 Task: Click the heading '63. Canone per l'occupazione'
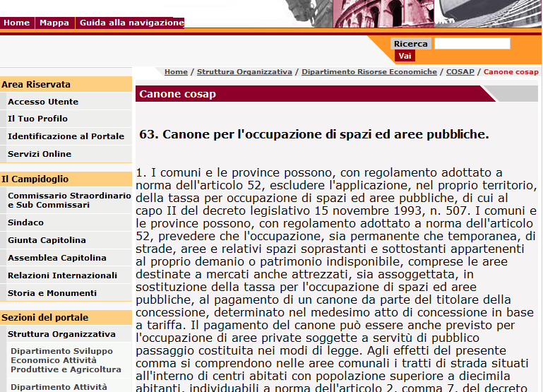[x=314, y=134]
